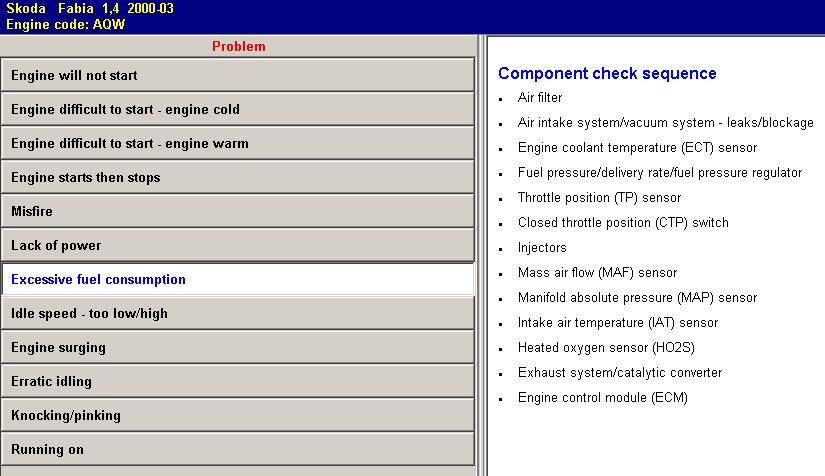
Task: Click 'Closed throttle position (CTP) switch'
Action: pos(623,222)
